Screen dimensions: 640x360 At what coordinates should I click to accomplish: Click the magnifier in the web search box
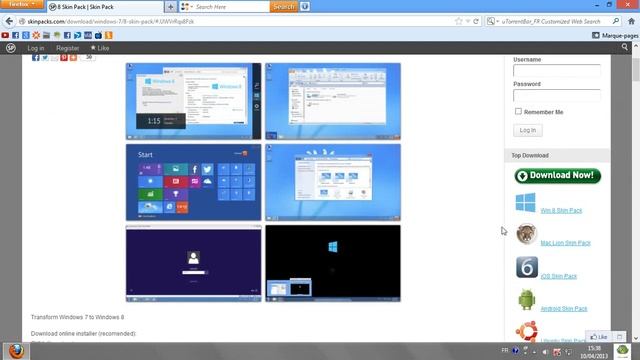pyautogui.click(x=616, y=21)
